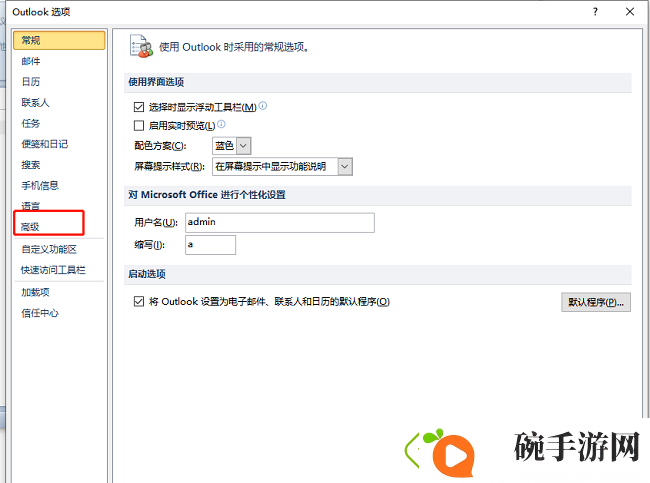650x483 pixels.
Task: Open the 邮件 options category
Action: tap(31, 61)
